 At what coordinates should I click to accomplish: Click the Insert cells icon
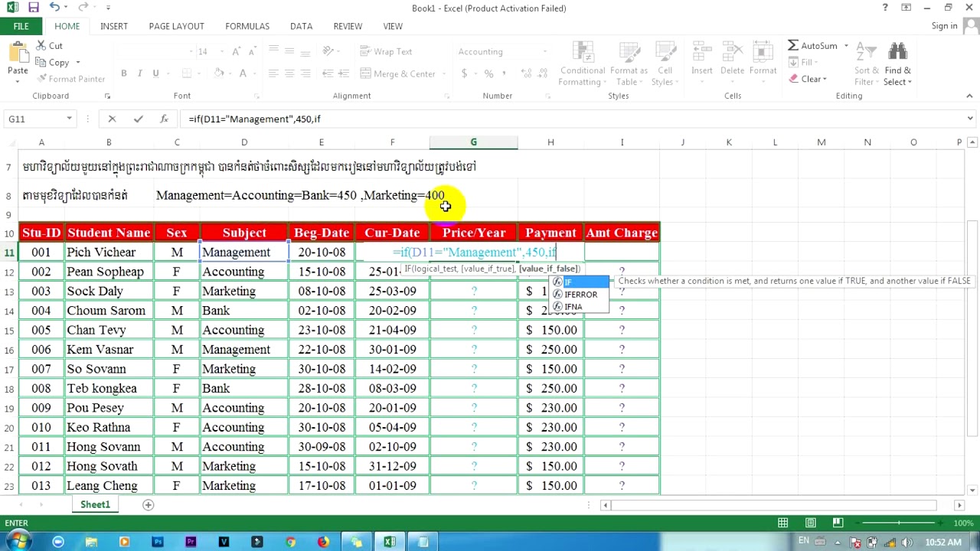[x=702, y=52]
